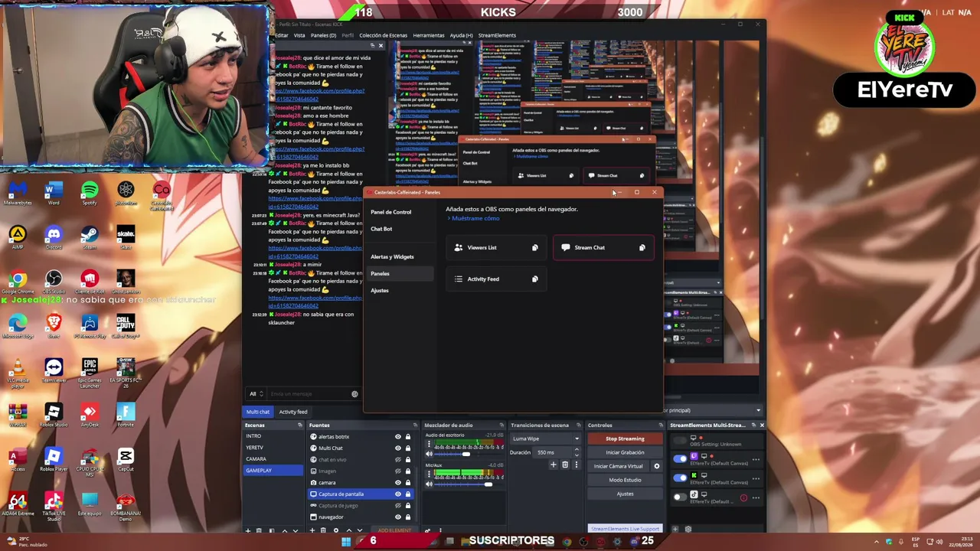This screenshot has height=551, width=980.
Task: Launch Steam from the desktop
Action: 90,236
